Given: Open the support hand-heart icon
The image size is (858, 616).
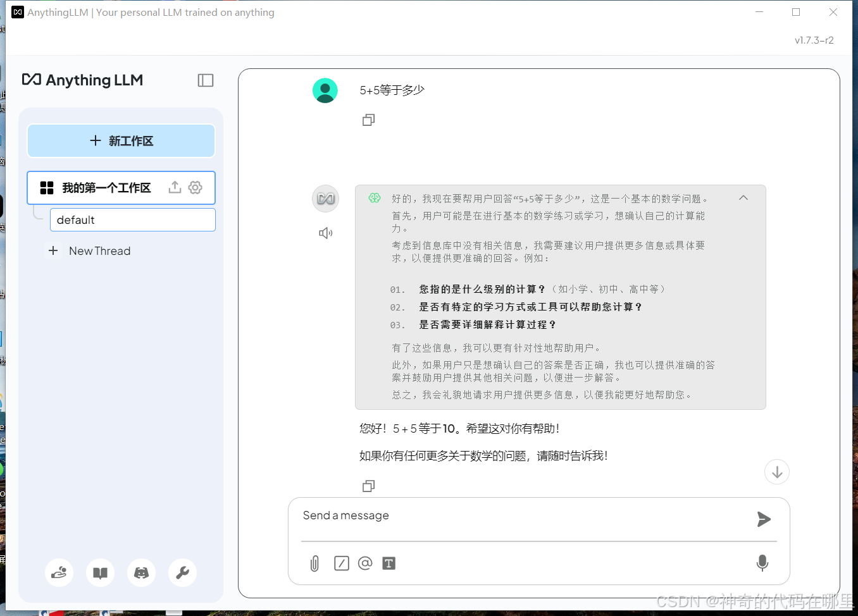Looking at the screenshot, I should coord(59,573).
